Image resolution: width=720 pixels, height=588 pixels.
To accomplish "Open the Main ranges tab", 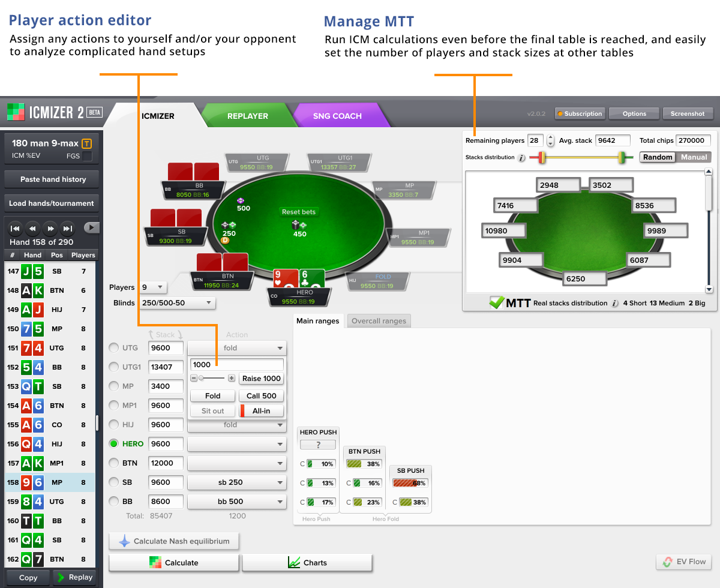I will (x=318, y=321).
